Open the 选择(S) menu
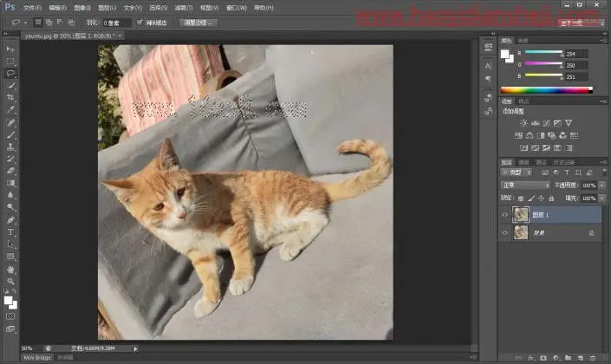The image size is (611, 364). pos(159,8)
